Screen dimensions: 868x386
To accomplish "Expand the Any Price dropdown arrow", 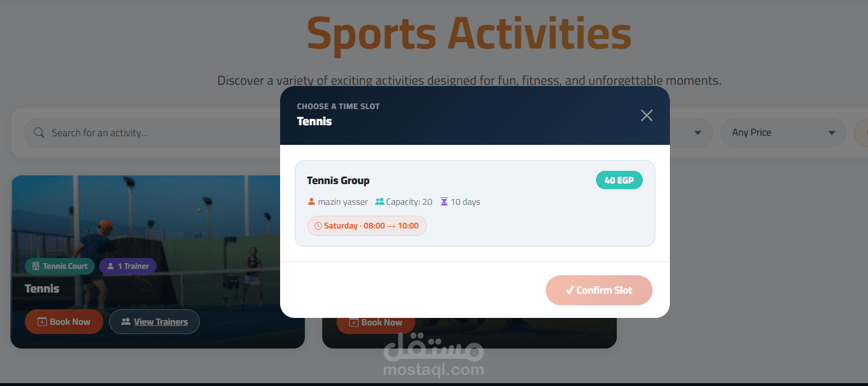I will (832, 133).
